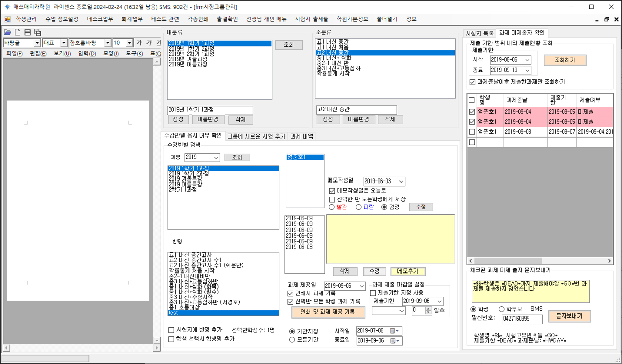Switch to 시험지 목록 tab
This screenshot has width=622, height=364.
[479, 33]
